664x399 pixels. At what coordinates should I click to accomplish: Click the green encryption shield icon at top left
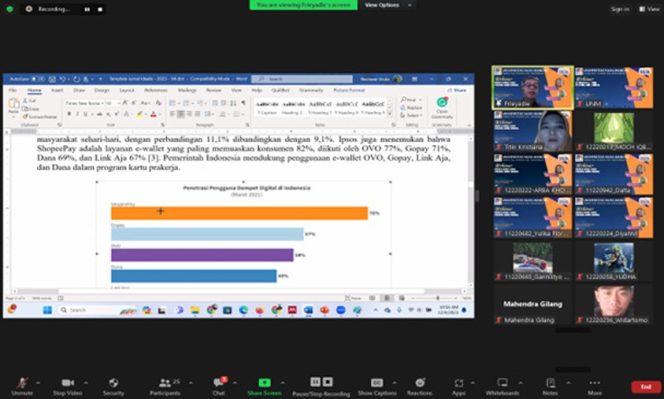click(10, 9)
